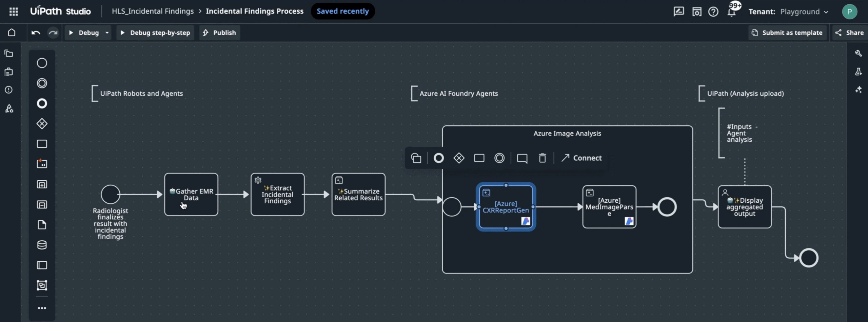Open the app launcher grid icon
The image size is (868, 322).
coord(14,11)
